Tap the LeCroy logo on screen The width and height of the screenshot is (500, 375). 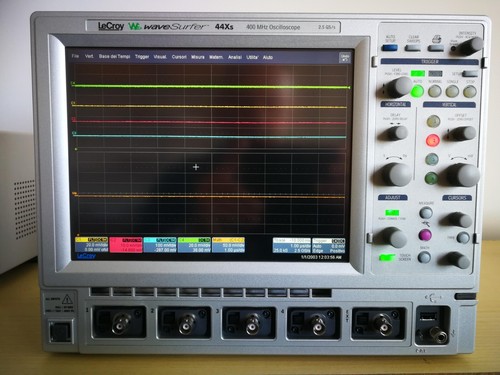coord(86,256)
